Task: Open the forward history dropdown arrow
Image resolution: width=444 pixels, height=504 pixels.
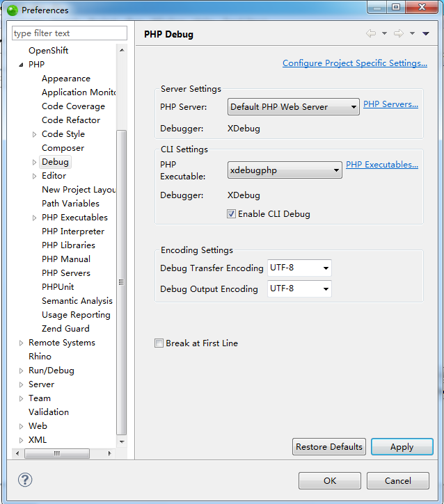Action: pyautogui.click(x=412, y=33)
